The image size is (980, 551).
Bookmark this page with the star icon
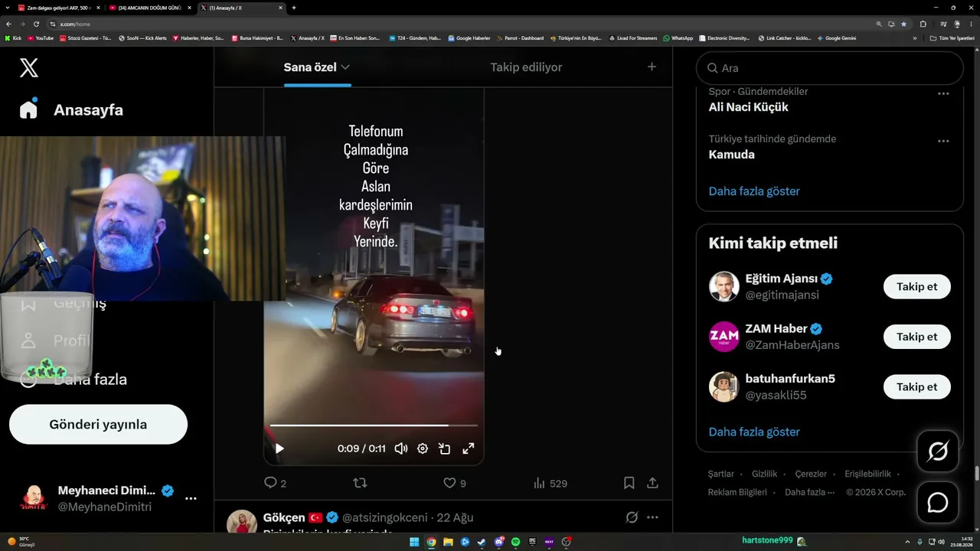(x=903, y=24)
